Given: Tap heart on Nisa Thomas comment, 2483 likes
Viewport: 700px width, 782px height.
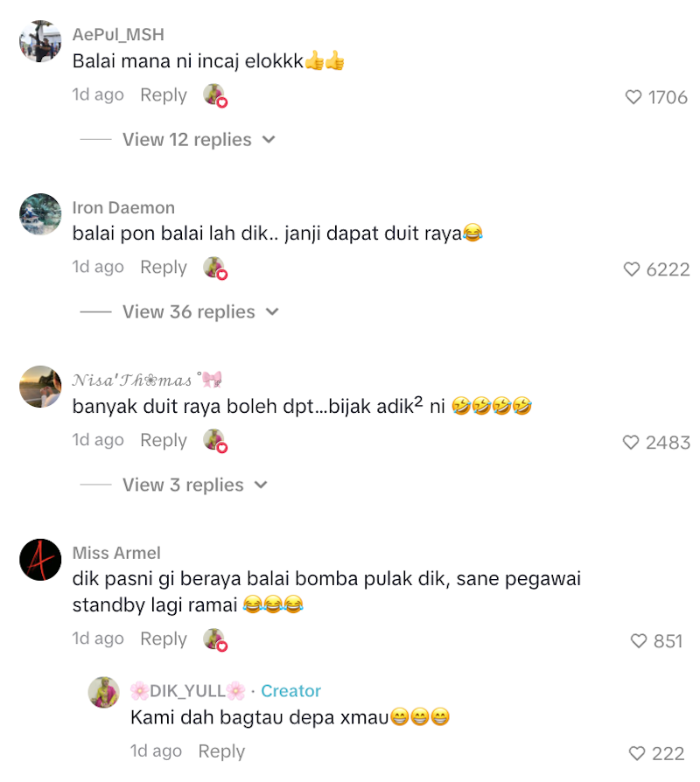Looking at the screenshot, I should 631,443.
